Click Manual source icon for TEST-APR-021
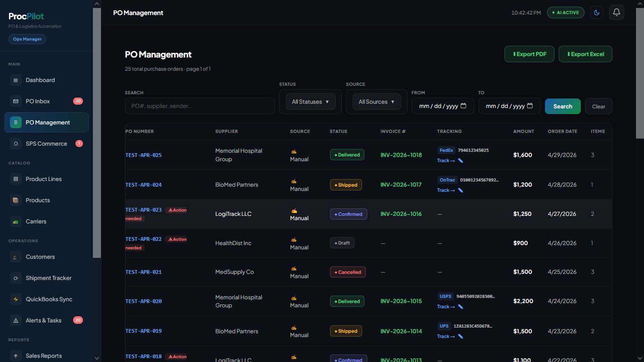Image resolution: width=644 pixels, height=362 pixels. point(294,268)
